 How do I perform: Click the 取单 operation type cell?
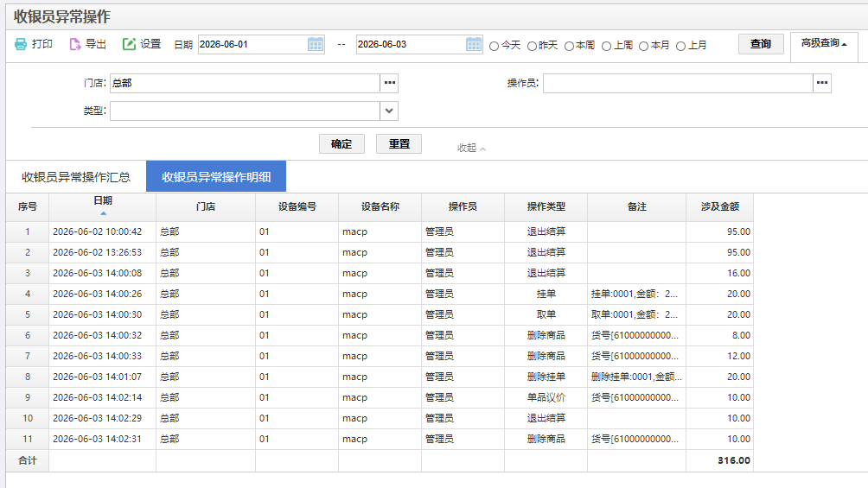546,314
